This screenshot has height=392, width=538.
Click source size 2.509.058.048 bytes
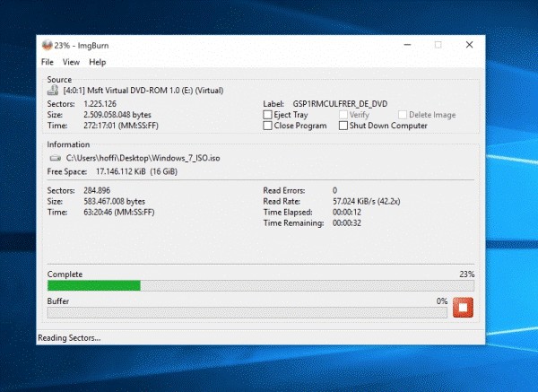click(117, 115)
